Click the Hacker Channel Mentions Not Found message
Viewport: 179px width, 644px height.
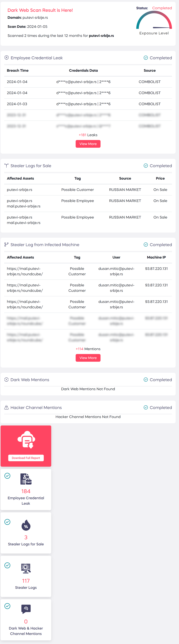click(88, 417)
